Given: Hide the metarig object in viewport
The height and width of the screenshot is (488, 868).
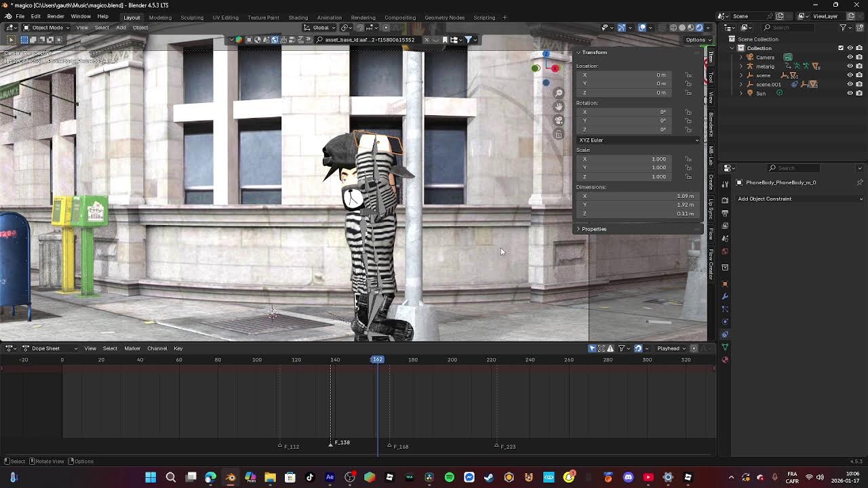Looking at the screenshot, I should pyautogui.click(x=850, y=66).
